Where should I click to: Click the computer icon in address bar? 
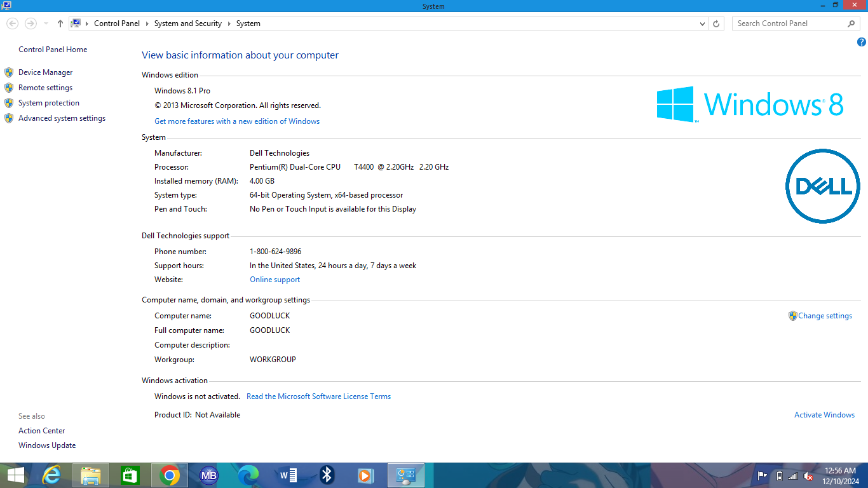click(x=76, y=24)
